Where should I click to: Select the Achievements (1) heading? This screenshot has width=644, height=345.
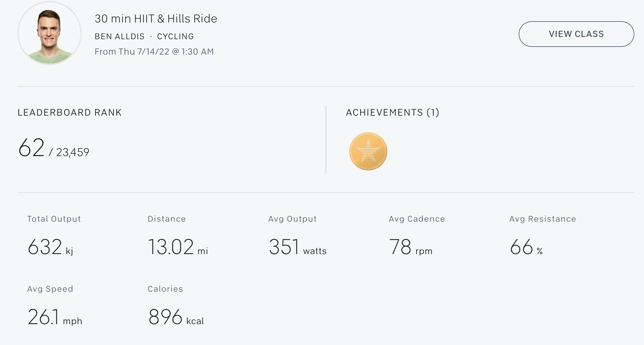pos(392,112)
